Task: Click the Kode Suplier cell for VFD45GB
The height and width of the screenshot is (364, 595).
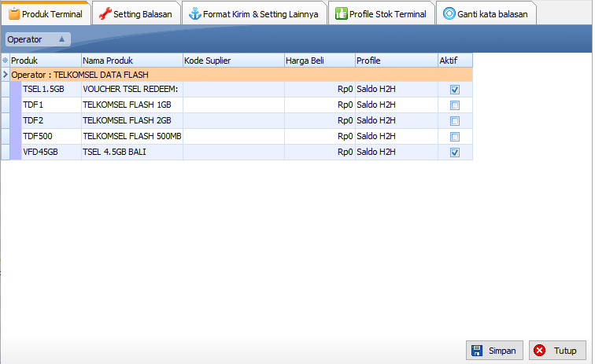Action: coord(234,152)
